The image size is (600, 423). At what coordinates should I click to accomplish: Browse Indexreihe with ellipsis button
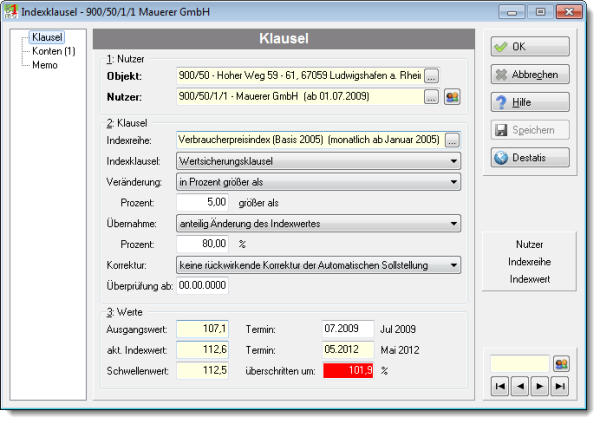pos(452,140)
